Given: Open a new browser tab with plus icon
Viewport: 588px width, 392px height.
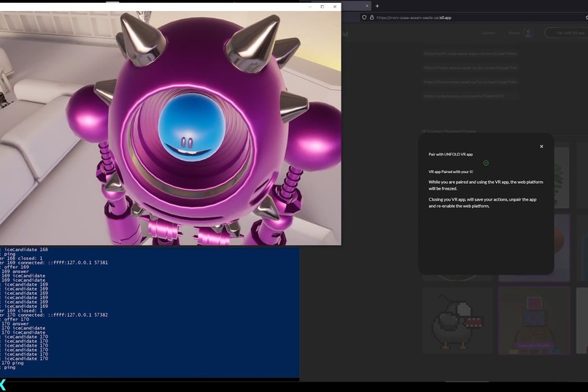Looking at the screenshot, I should click(x=377, y=6).
